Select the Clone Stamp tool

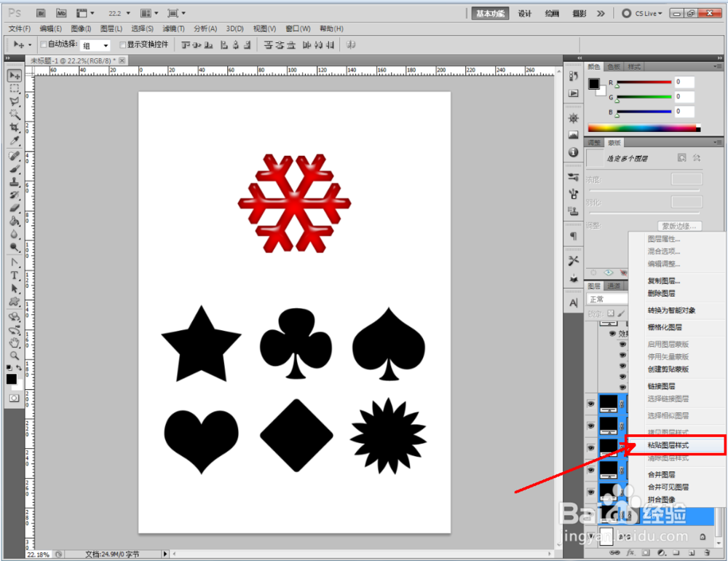15,181
